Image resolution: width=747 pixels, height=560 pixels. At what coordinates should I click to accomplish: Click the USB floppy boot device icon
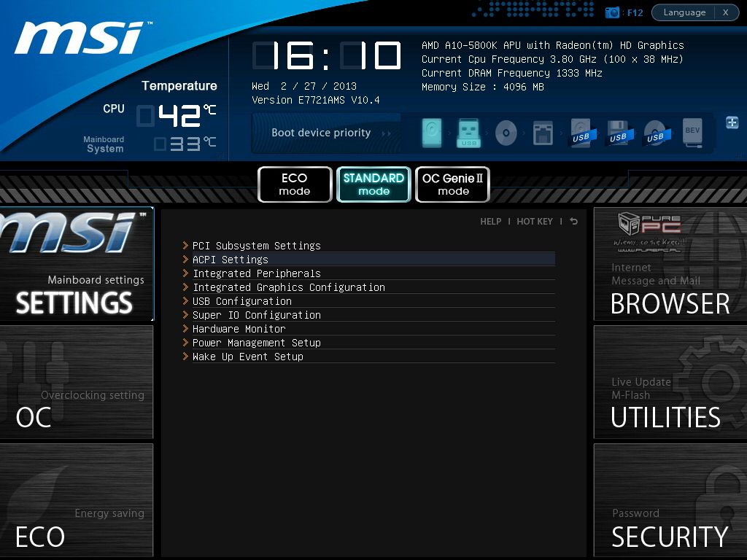618,133
